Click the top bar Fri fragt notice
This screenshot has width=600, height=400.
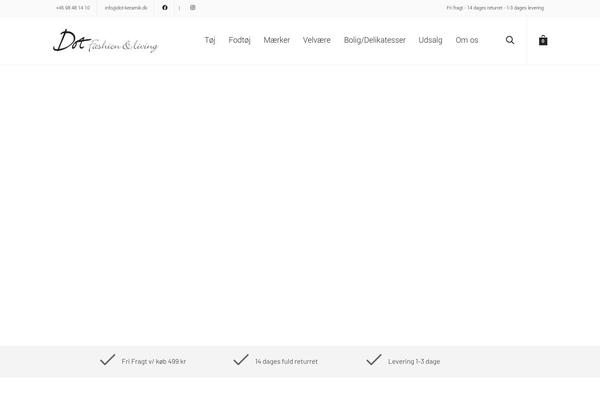495,8
